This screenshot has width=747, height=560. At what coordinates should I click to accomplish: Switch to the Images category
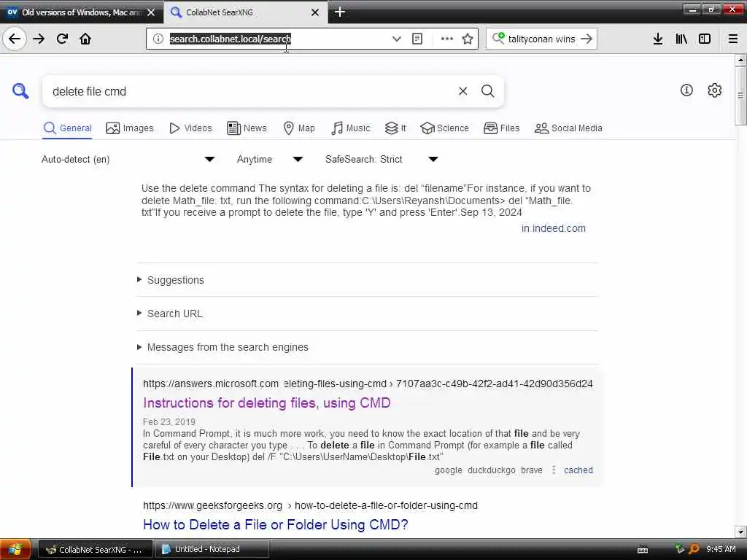[130, 128]
